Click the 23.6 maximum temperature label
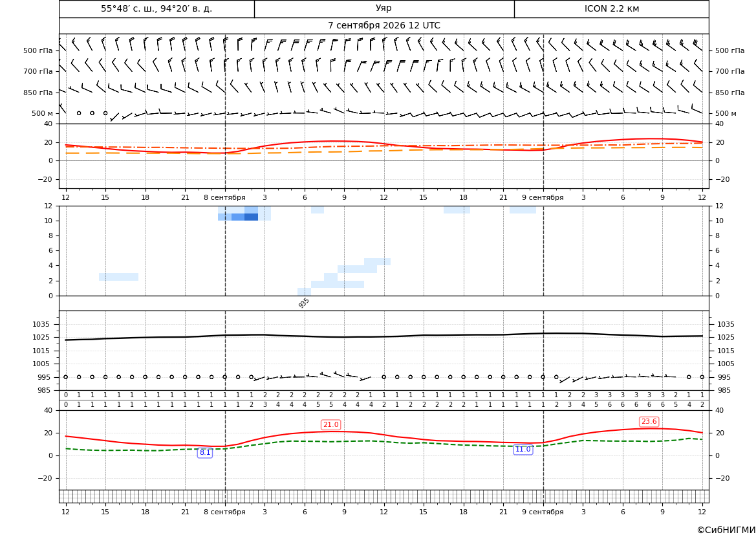This screenshot has height=535, width=756. pyautogui.click(x=649, y=421)
